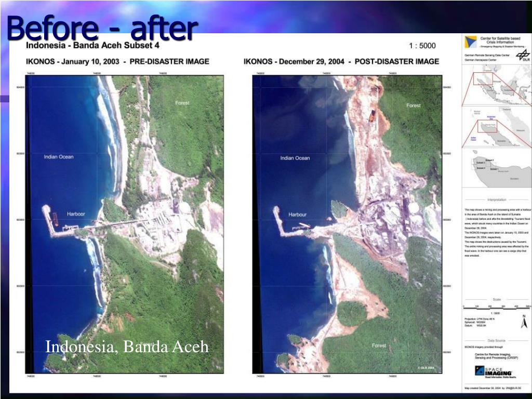The image size is (532, 399).
Task: Click the '1 : 5000' scale text at top
Action: (422, 46)
